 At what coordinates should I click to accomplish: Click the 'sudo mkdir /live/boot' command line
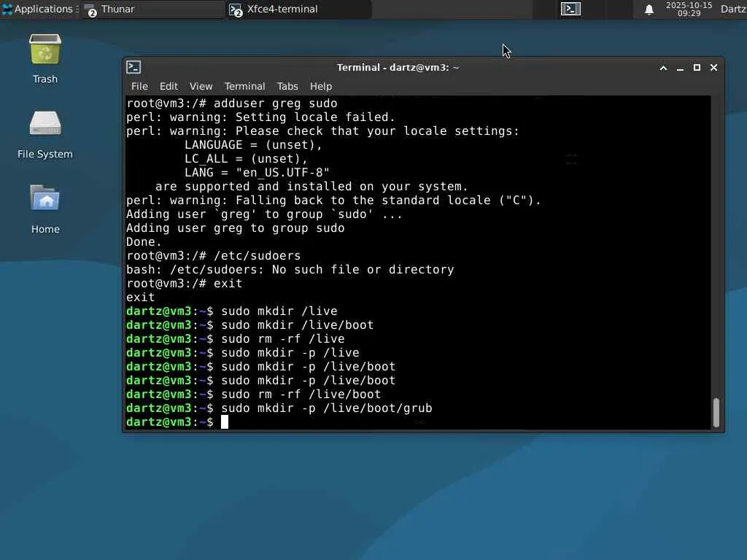pyautogui.click(x=250, y=324)
